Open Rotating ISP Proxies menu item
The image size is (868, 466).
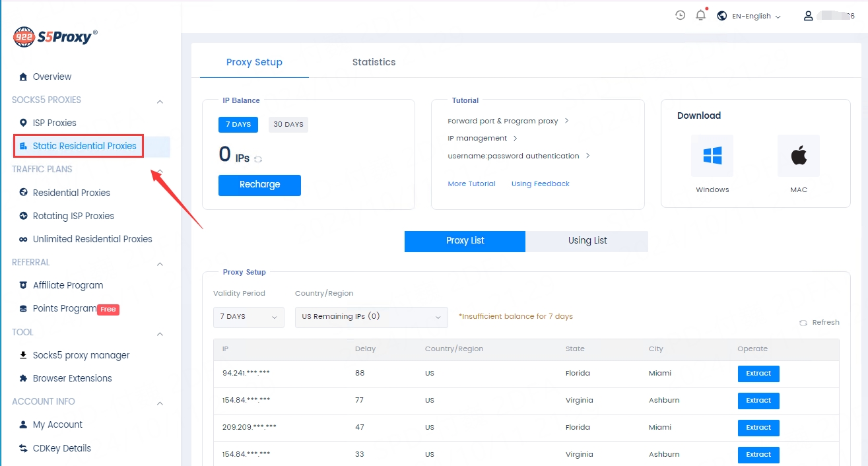pyautogui.click(x=73, y=216)
